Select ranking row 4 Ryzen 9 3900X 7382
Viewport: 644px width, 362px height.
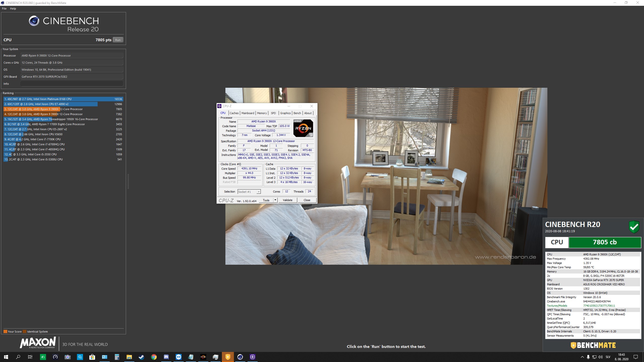[x=63, y=114]
